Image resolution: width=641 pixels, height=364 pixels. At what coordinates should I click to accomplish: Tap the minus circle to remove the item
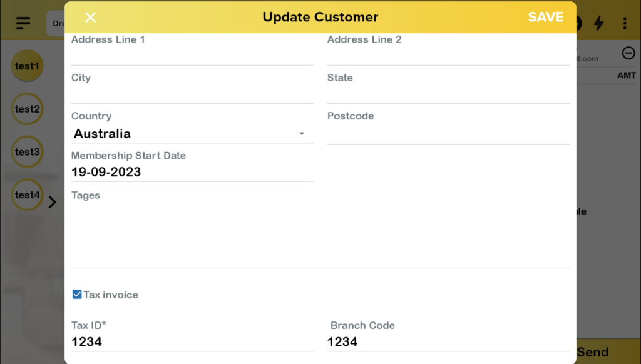pyautogui.click(x=629, y=53)
